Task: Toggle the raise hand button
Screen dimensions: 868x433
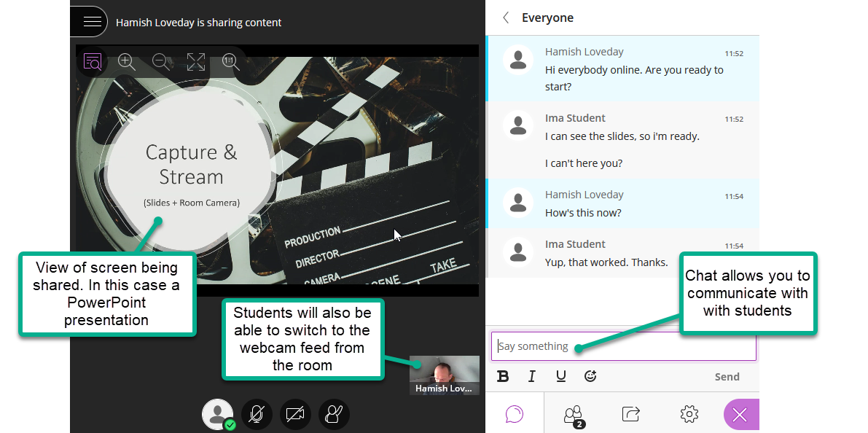Action: (334, 414)
